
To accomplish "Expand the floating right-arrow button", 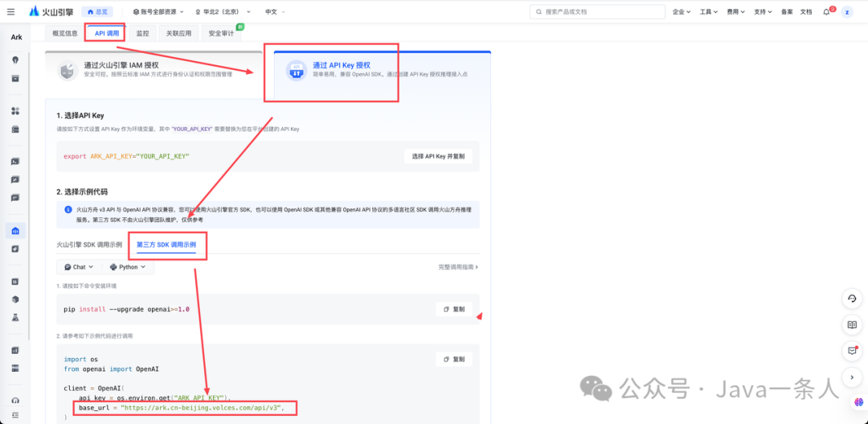I will [852, 377].
